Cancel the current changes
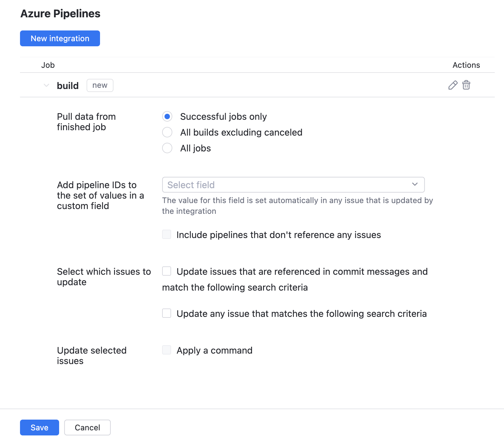 87,427
